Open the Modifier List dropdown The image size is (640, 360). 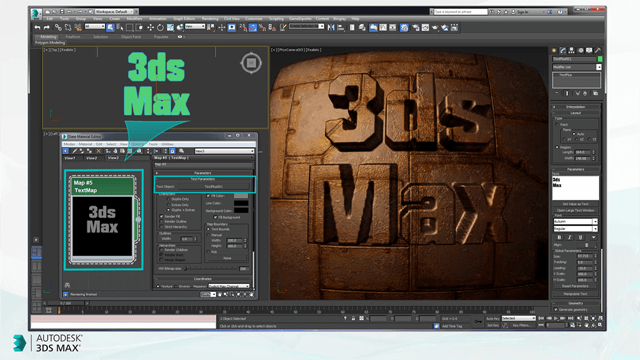[x=577, y=67]
